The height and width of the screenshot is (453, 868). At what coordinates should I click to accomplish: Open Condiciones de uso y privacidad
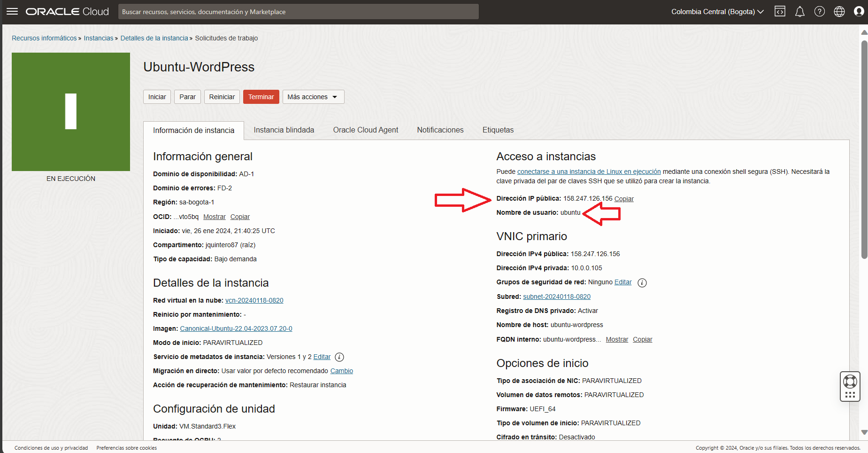[51, 448]
